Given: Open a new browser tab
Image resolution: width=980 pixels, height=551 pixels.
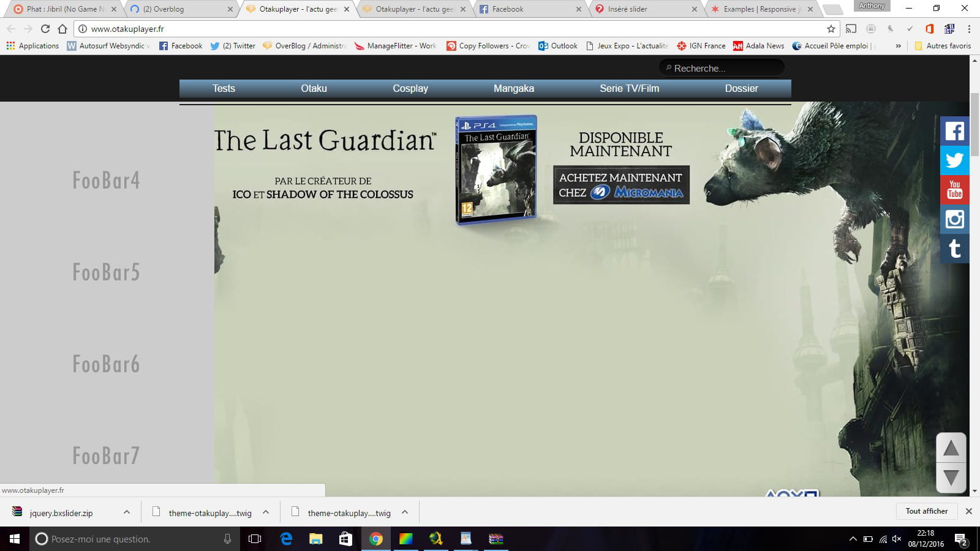Looking at the screenshot, I should pyautogui.click(x=832, y=9).
